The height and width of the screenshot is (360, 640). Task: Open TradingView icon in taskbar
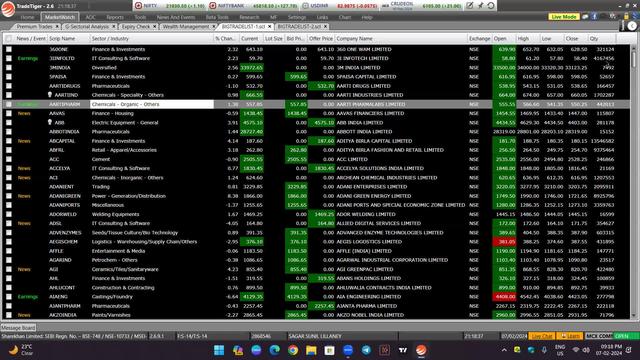point(403,350)
